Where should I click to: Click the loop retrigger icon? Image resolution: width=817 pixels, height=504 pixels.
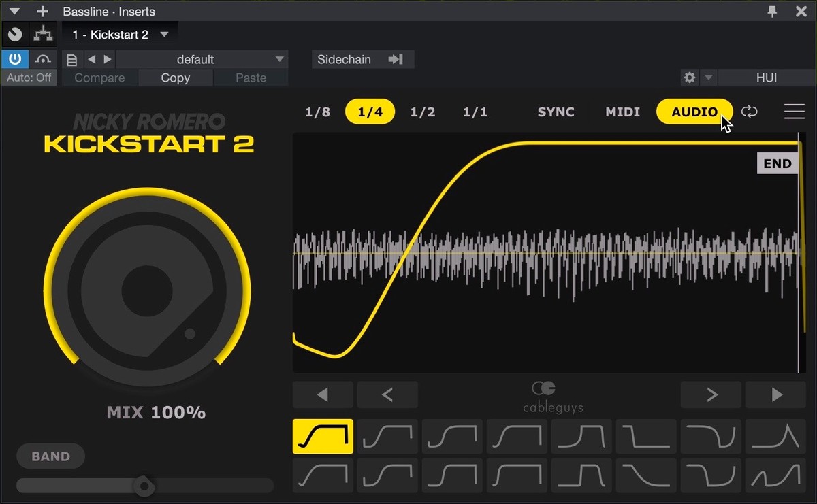[750, 112]
